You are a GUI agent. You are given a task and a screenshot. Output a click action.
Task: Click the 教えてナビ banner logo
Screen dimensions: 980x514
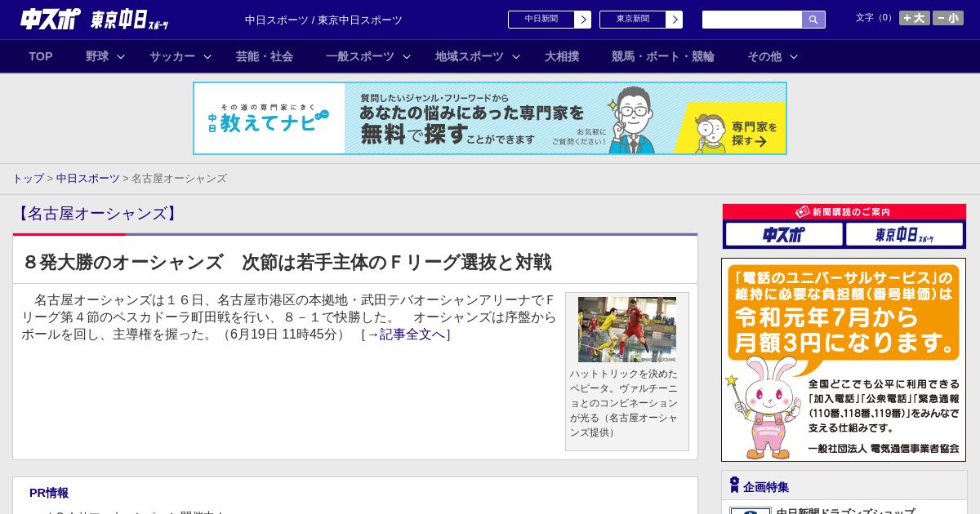(x=269, y=119)
